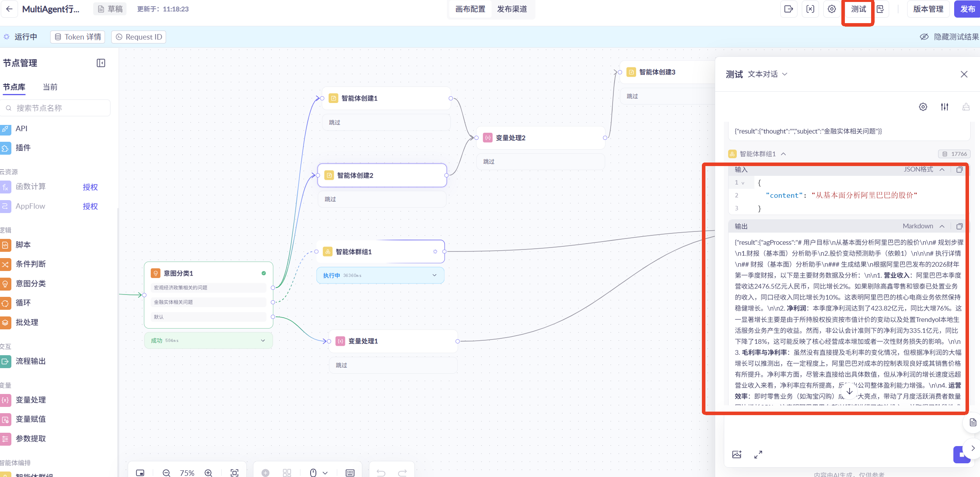
Task: Copy the output Markdown content
Action: [x=959, y=226]
